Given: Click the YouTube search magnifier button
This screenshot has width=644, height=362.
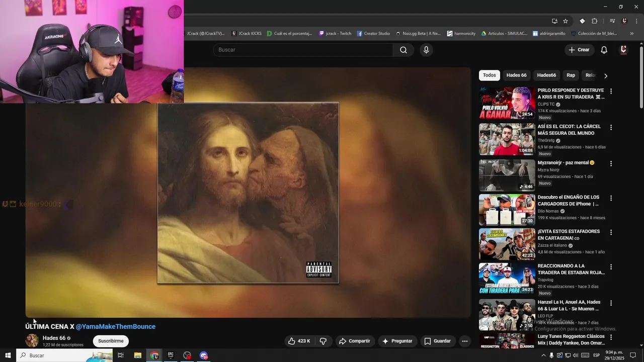Looking at the screenshot, I should click(404, 50).
